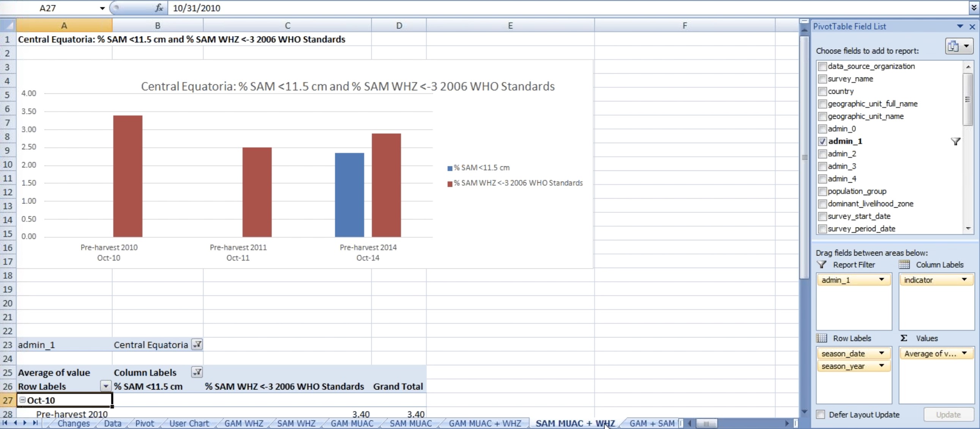Viewport: 980px width, 429px height.
Task: Switch to the GAM MUAC + WHZ sheet
Action: (484, 423)
